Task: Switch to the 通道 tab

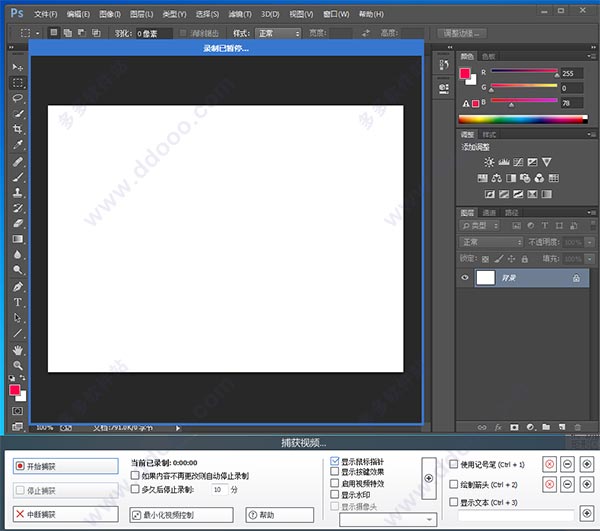Action: tap(489, 213)
